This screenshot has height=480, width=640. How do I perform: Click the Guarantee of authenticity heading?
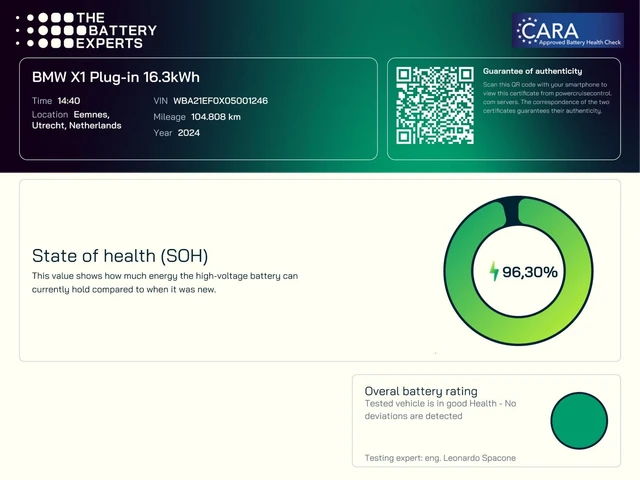533,71
